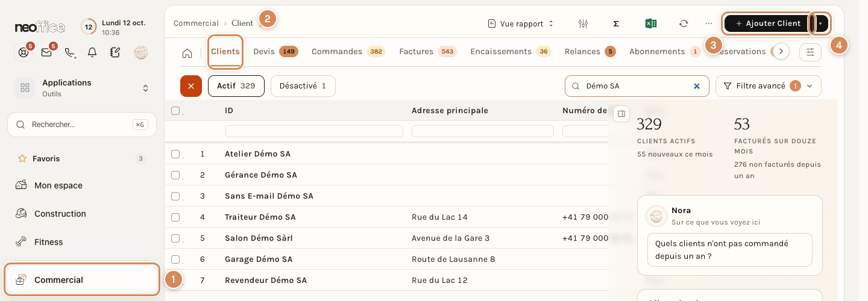The image size is (868, 301).
Task: Open the notepad pencil icon
Action: click(115, 52)
